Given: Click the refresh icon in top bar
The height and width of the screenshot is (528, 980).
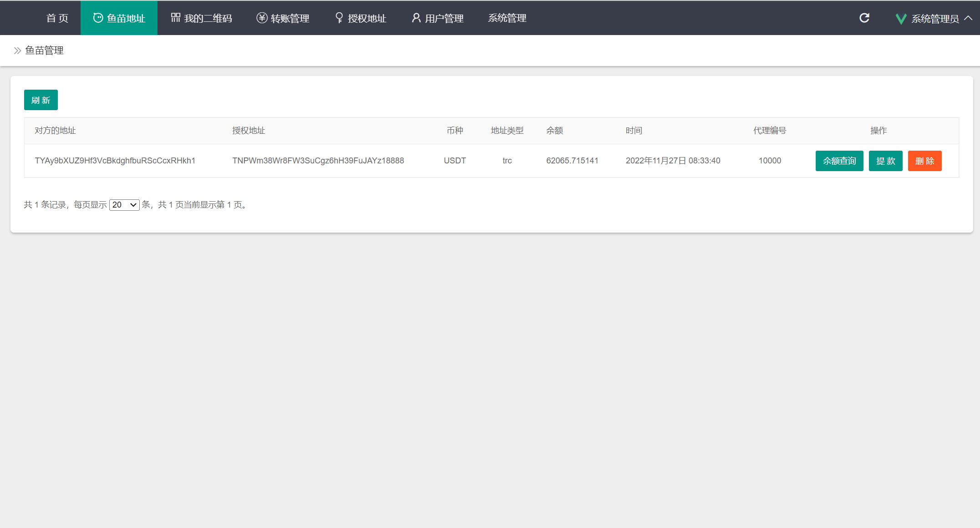Looking at the screenshot, I should coord(864,18).
